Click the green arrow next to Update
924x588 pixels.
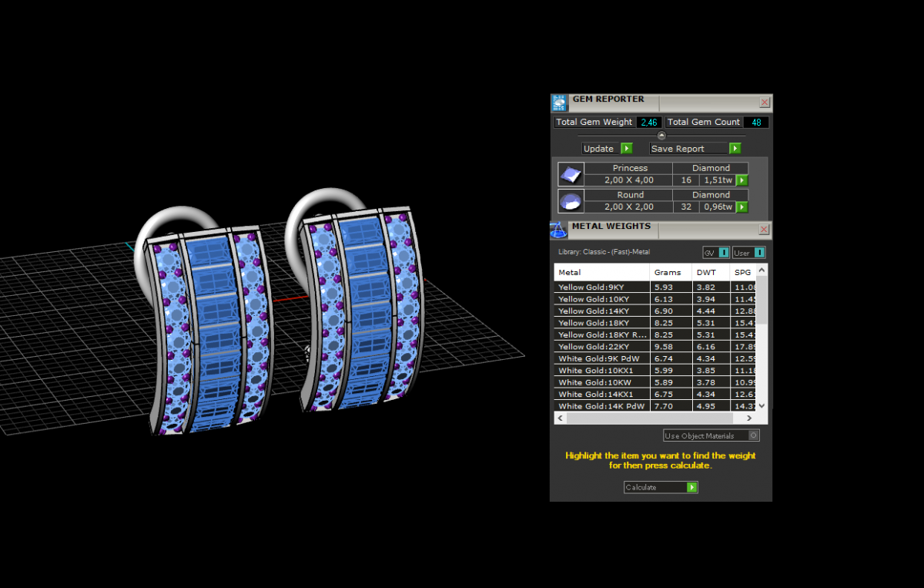click(x=626, y=149)
